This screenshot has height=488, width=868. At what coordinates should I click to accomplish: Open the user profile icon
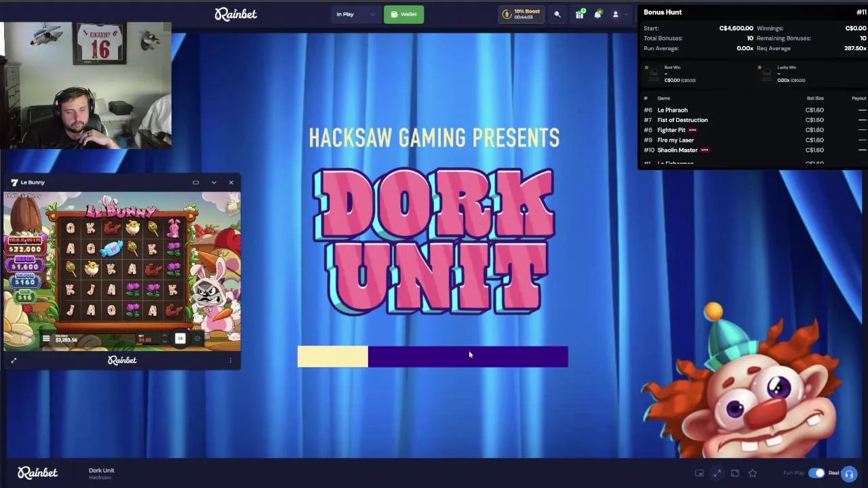coord(616,14)
